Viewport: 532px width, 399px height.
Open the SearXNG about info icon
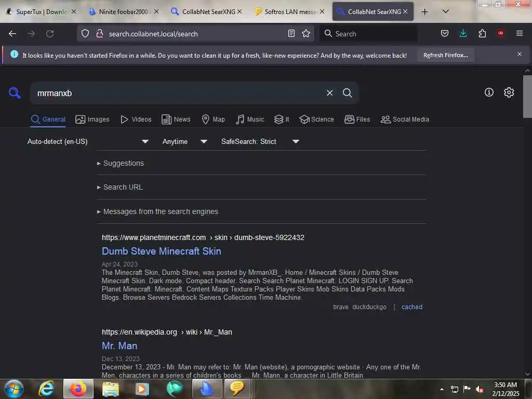point(489,92)
